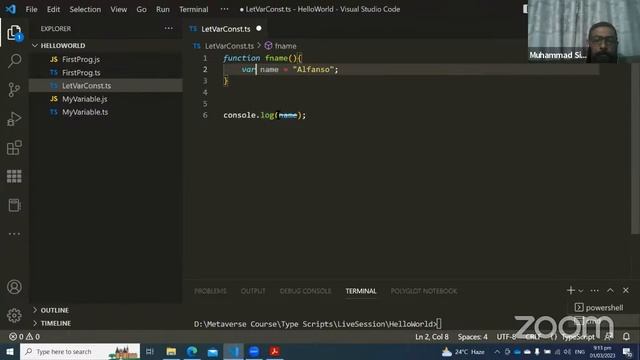
Task: Open the Terminal menu
Action: coord(193,9)
